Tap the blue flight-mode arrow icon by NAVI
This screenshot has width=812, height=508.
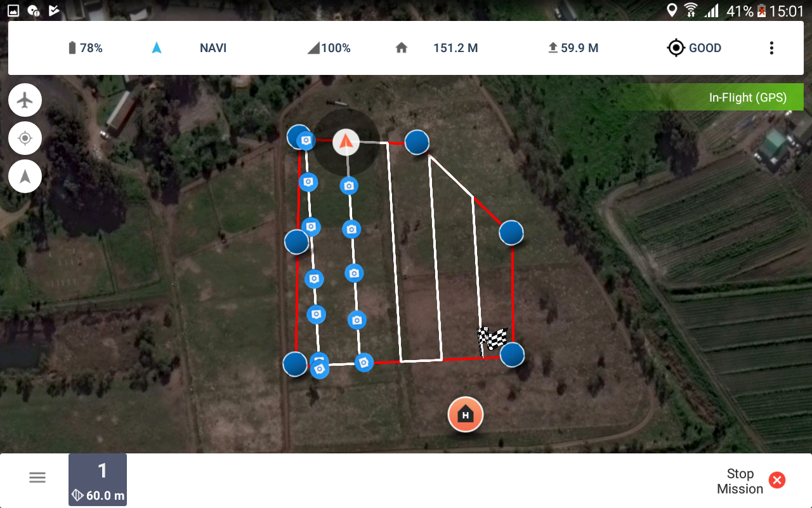point(157,48)
